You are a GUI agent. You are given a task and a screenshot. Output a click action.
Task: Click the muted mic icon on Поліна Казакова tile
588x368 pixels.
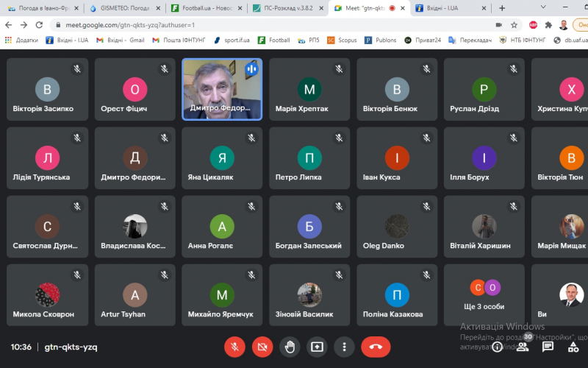pyautogui.click(x=426, y=275)
